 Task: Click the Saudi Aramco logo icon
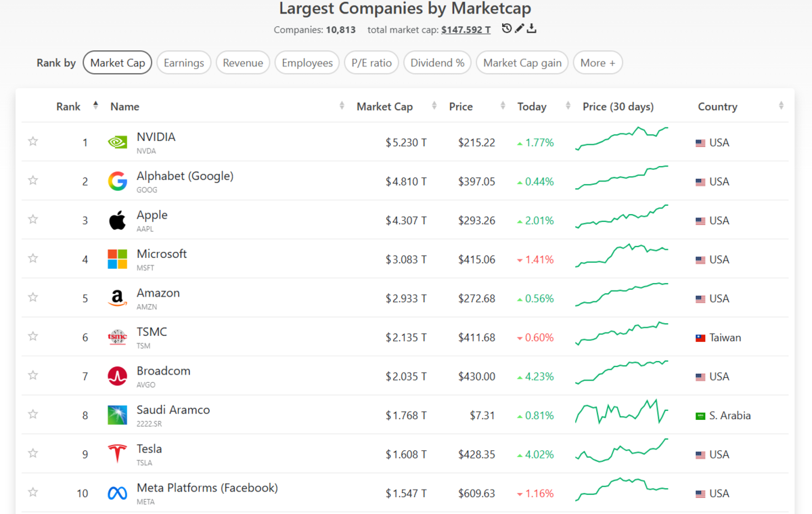coord(117,415)
